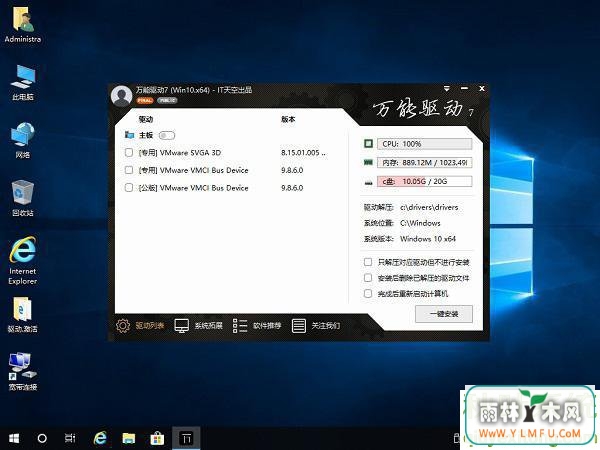The width and height of the screenshot is (600, 450).
Task: Launch Internet Explorer from the desktop
Action: coord(23,260)
